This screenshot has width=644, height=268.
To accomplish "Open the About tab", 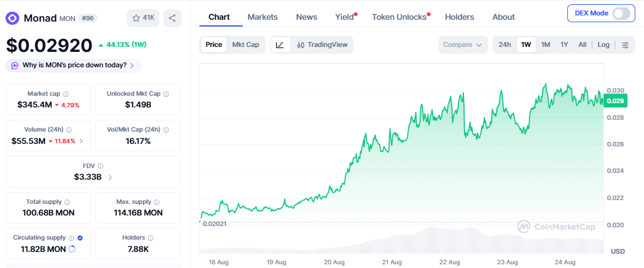I will coord(504,17).
